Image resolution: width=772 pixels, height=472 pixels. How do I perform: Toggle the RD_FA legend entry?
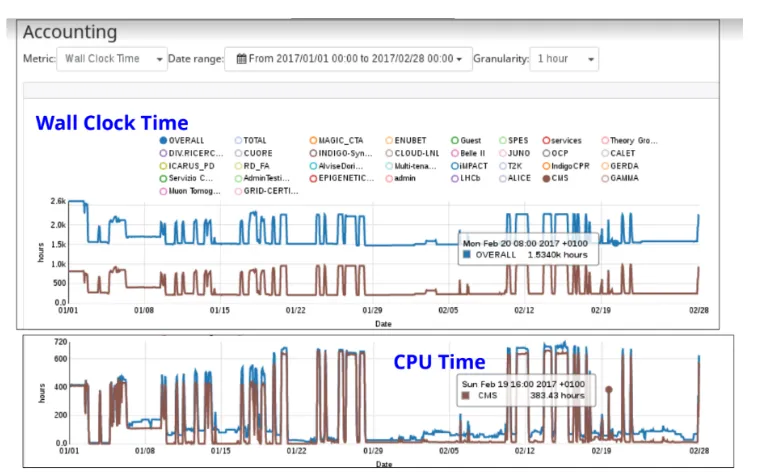[x=252, y=166]
